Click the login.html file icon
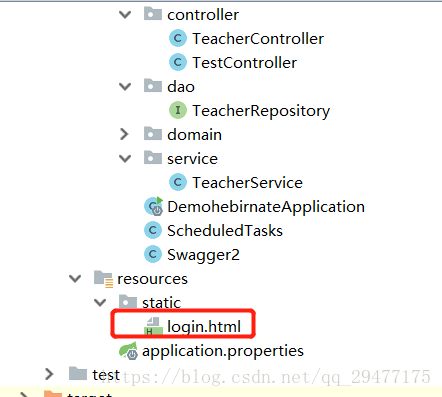 [x=153, y=326]
